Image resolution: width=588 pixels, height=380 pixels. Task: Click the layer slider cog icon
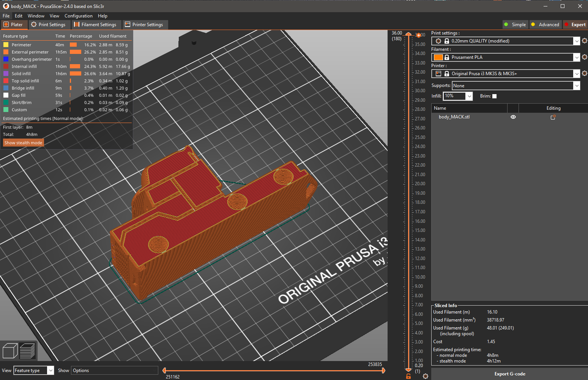tap(426, 376)
